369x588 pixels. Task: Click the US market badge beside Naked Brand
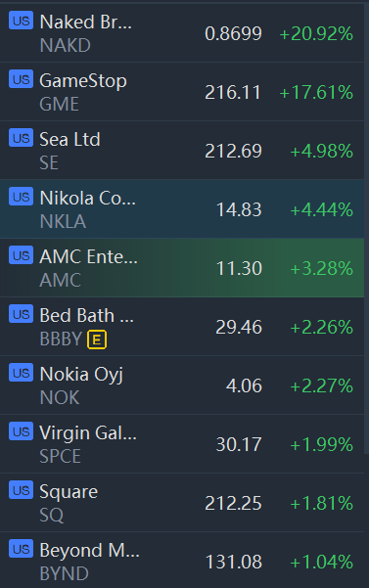(21, 21)
